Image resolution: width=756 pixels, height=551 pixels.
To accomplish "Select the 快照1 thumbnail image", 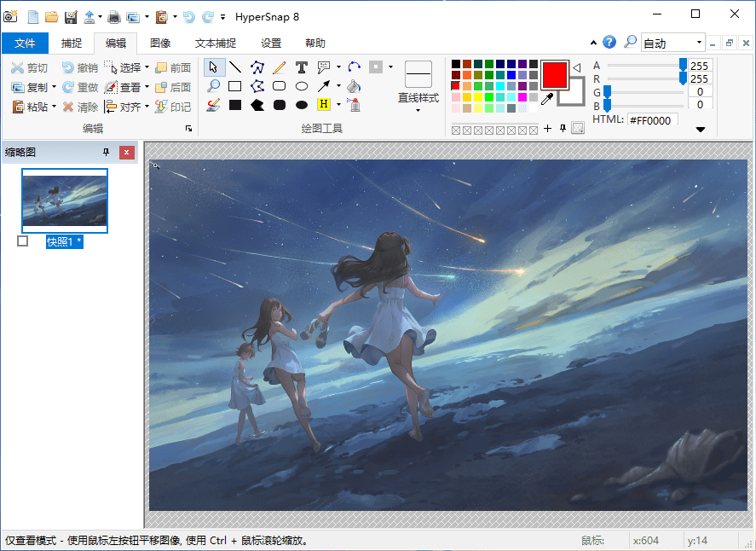I will pyautogui.click(x=65, y=200).
